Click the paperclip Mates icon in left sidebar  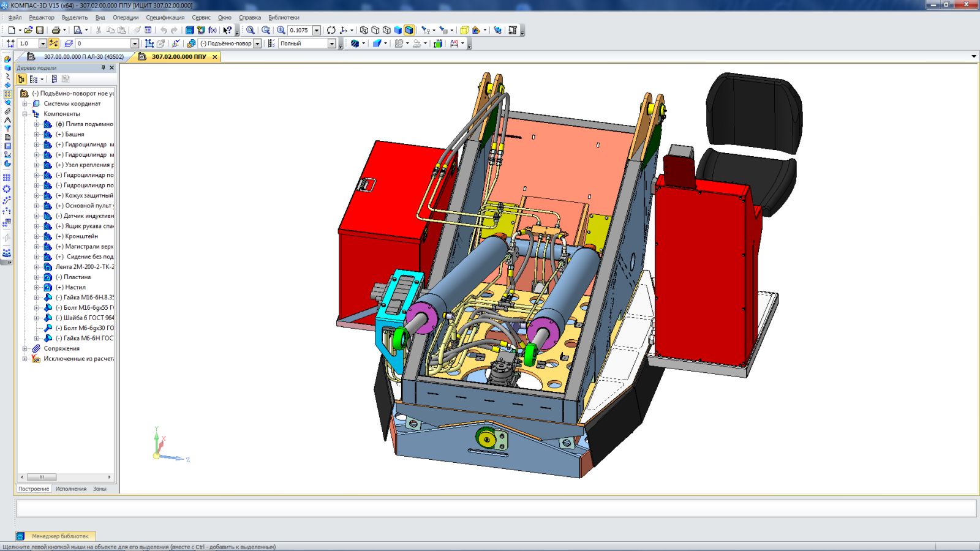(x=7, y=111)
